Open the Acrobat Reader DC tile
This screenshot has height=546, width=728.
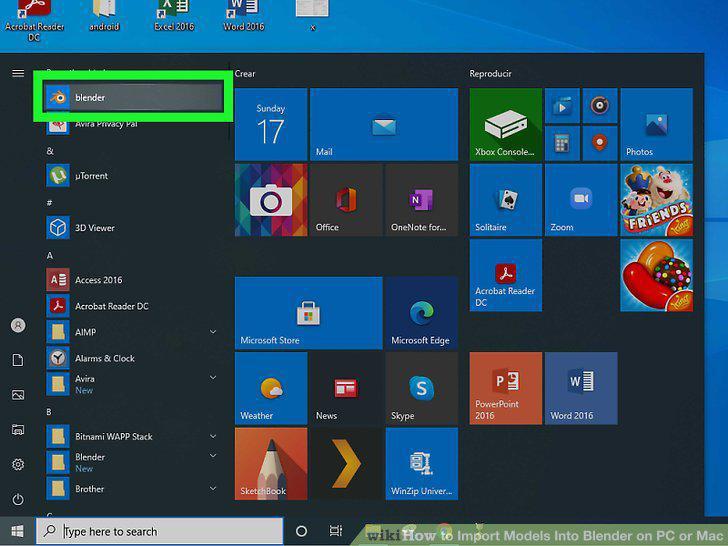pyautogui.click(x=506, y=275)
